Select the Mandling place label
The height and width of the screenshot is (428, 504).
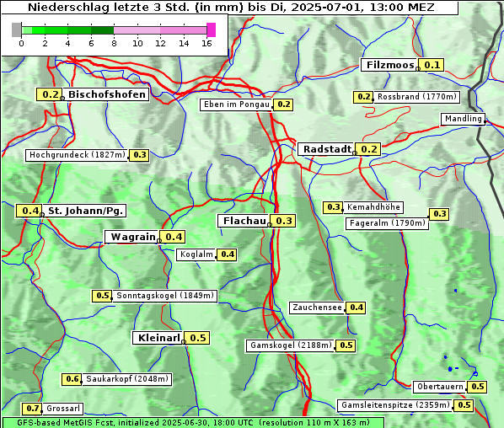click(463, 119)
